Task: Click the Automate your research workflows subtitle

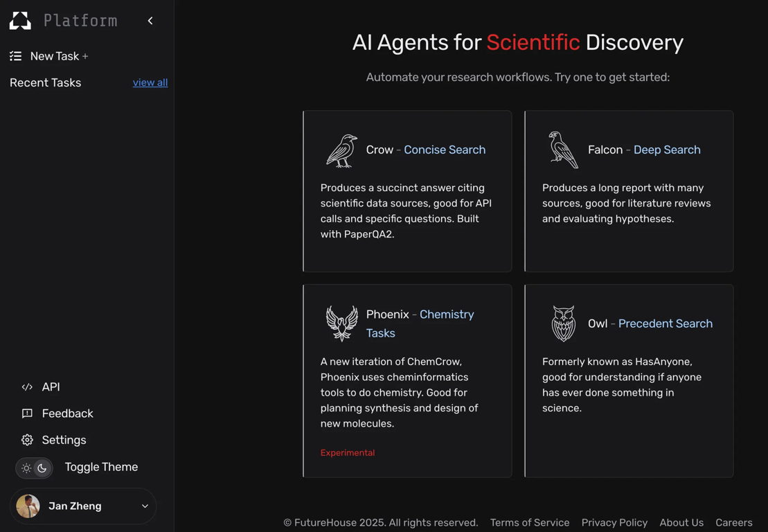Action: click(518, 78)
